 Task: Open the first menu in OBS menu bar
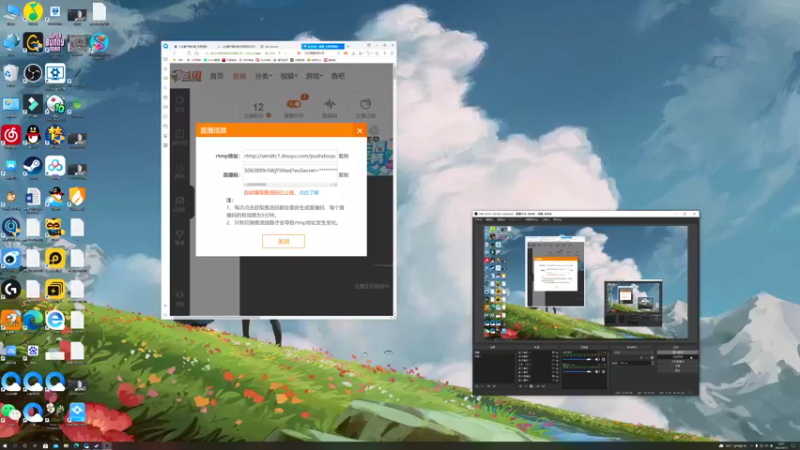[x=478, y=220]
